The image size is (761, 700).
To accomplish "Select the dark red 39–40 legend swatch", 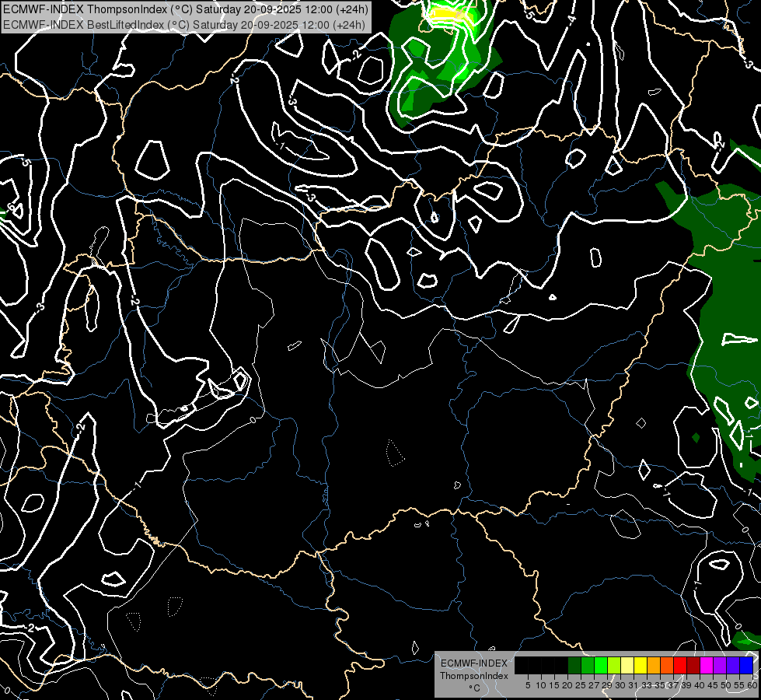I will 693,665.
